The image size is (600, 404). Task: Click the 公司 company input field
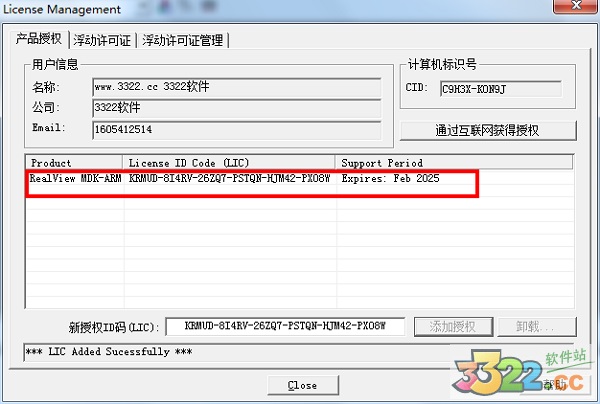pyautogui.click(x=236, y=108)
